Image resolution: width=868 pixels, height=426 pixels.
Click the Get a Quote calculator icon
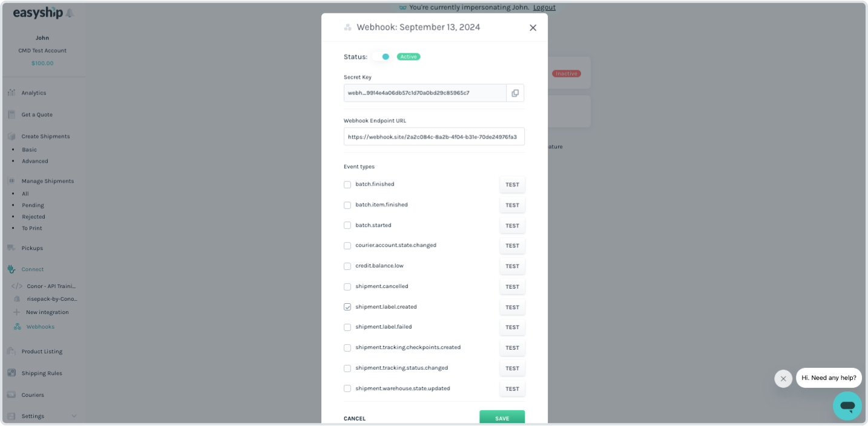tap(12, 114)
